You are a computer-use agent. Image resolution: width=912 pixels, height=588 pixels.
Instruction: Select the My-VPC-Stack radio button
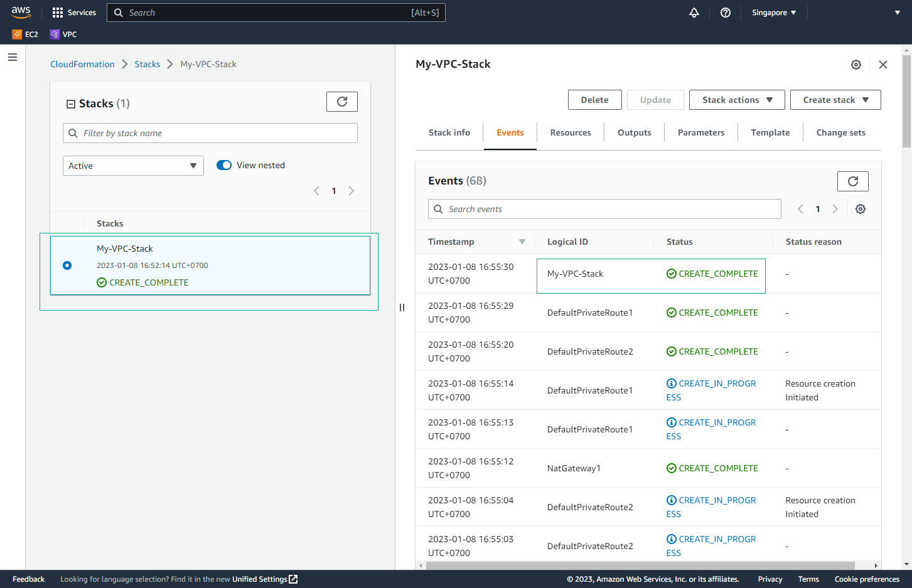point(67,265)
